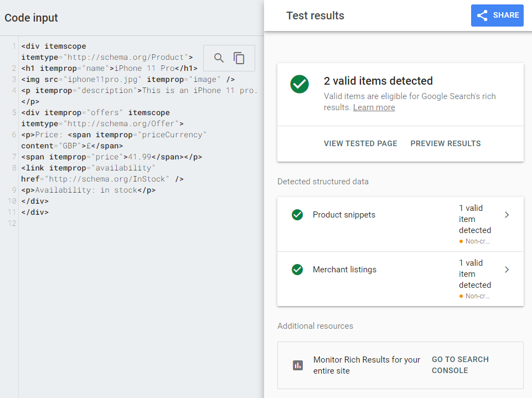532x398 pixels.
Task: Click the iPhone 11 Pro h1 code line
Action: (x=109, y=68)
